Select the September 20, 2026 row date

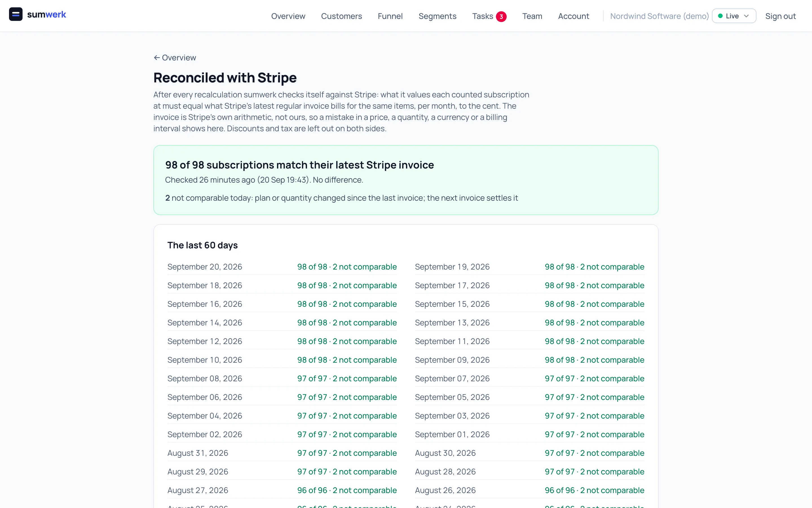tap(205, 267)
